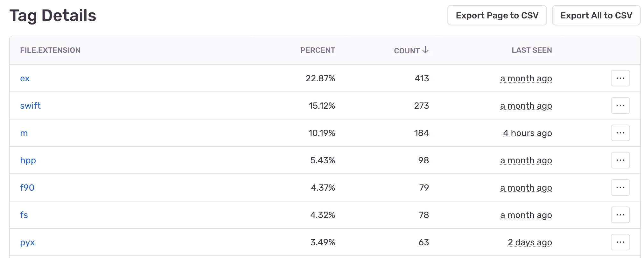644x258 pixels.
Task: Open the swift file extension link
Action: click(x=30, y=106)
